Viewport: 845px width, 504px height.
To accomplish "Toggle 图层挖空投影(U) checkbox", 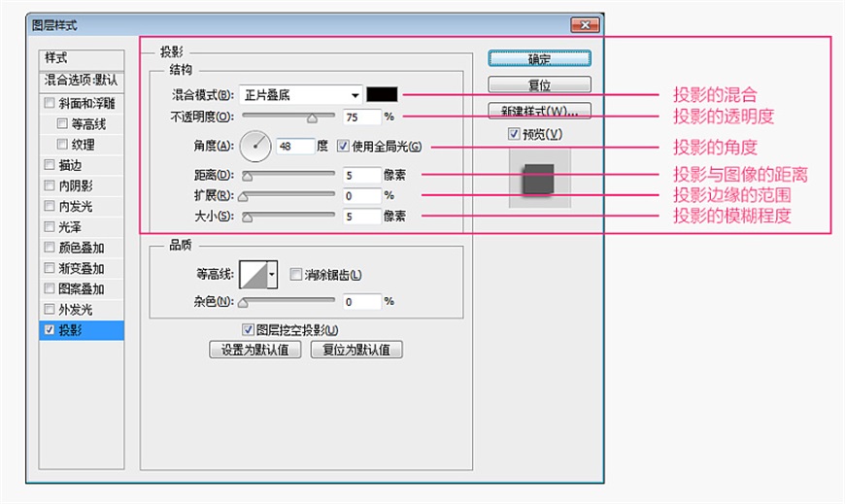I will (x=248, y=329).
